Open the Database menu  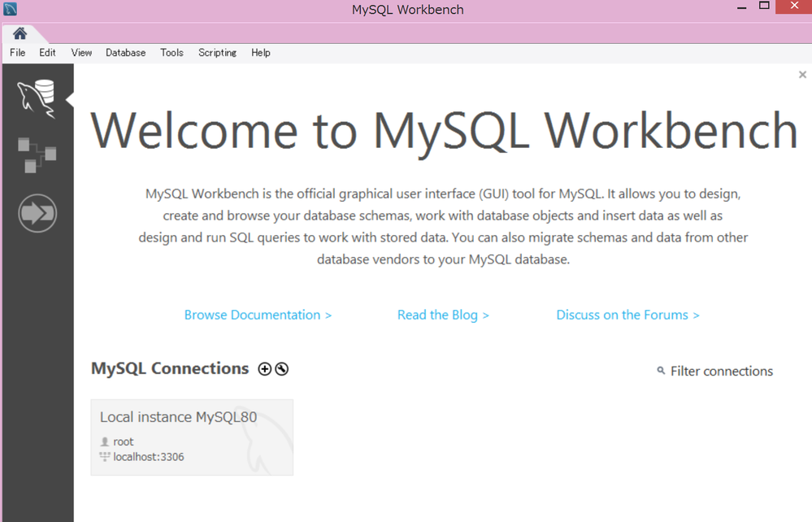point(125,53)
